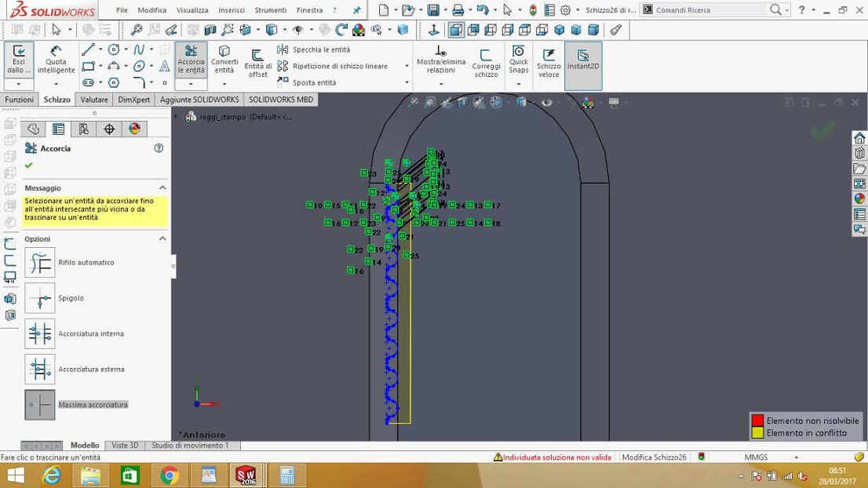Select the Line sketch tool
Screen dimensions: 868x488
[88, 49]
